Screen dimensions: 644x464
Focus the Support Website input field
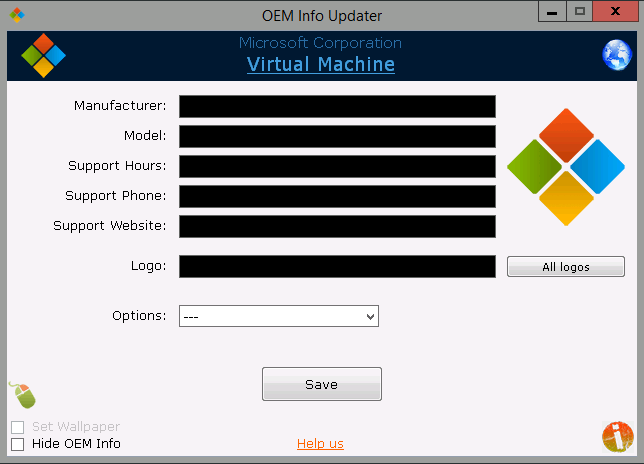click(x=337, y=226)
